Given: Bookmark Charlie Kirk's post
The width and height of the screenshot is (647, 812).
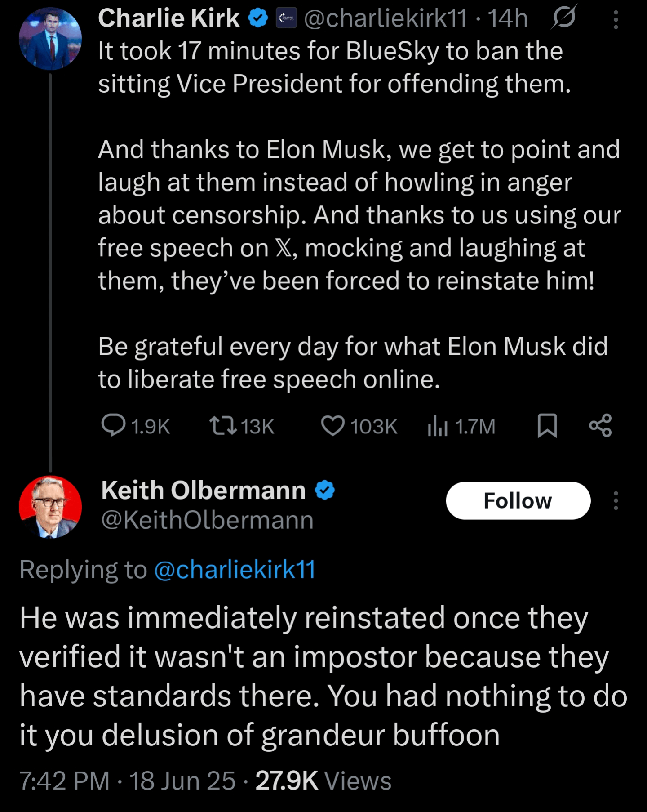Looking at the screenshot, I should tap(547, 425).
